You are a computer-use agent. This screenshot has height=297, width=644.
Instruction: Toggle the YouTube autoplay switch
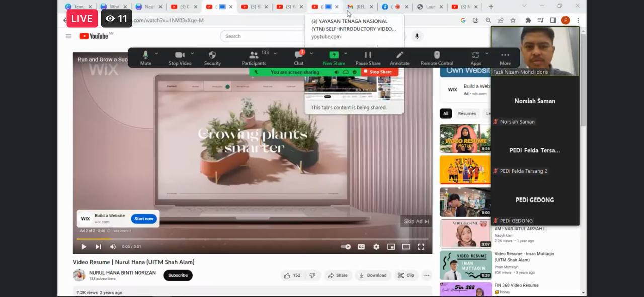tap(346, 247)
